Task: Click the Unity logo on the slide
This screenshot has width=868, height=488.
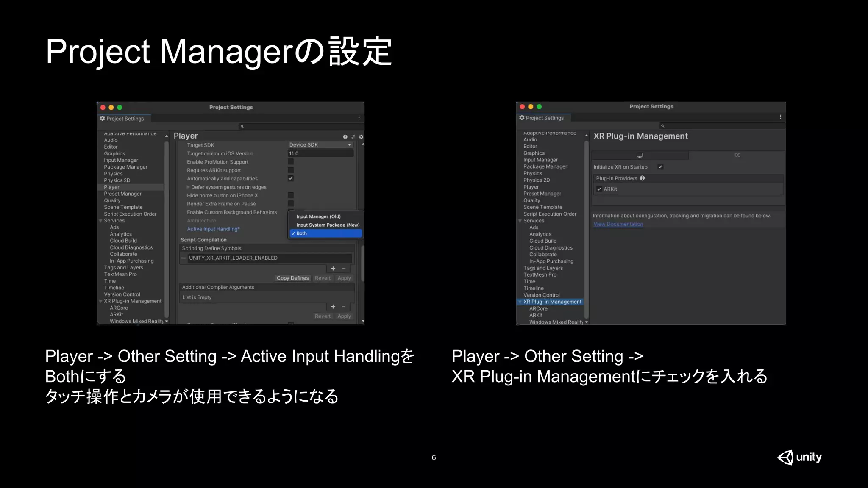Action: [799, 457]
